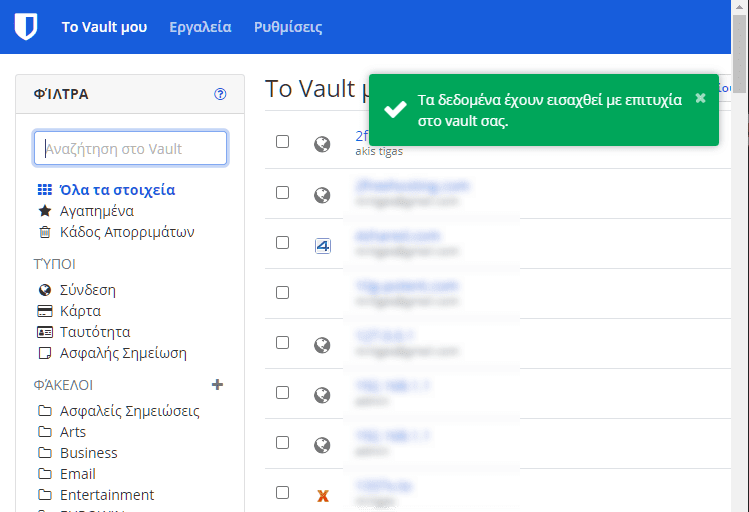Click globe icon in fifth vault row
This screenshot has height=512, width=749.
coord(322,345)
